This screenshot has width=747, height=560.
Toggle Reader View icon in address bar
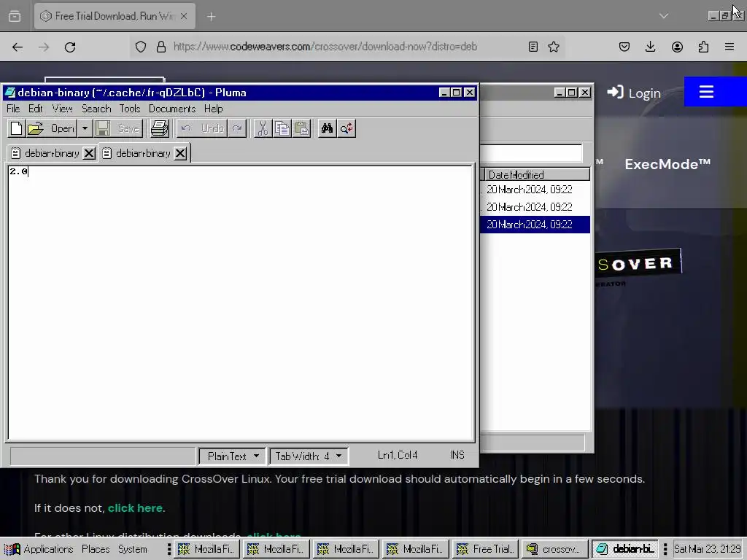[533, 47]
